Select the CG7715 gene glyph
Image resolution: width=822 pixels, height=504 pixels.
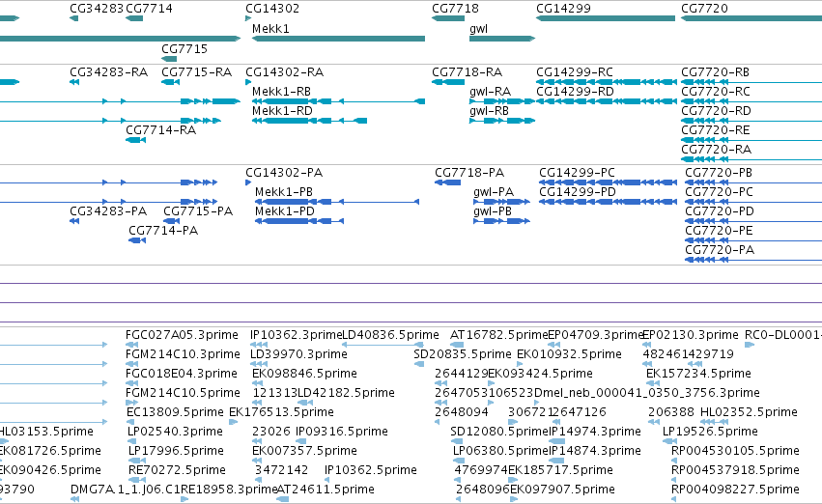click(x=169, y=59)
